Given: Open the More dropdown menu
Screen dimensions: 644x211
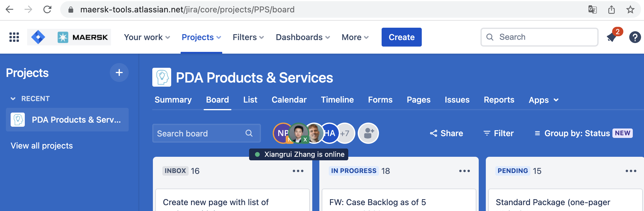Looking at the screenshot, I should pos(355,37).
